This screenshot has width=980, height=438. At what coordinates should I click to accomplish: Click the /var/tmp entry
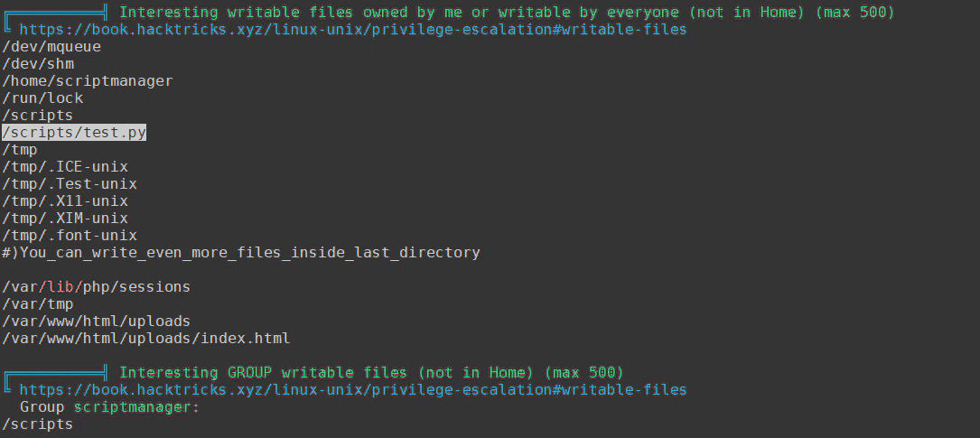(38, 304)
